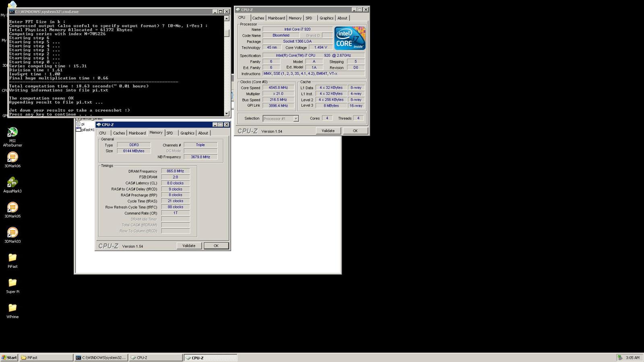Click the memory Size 6144 MBytes value
644x362 pixels.
tap(134, 151)
